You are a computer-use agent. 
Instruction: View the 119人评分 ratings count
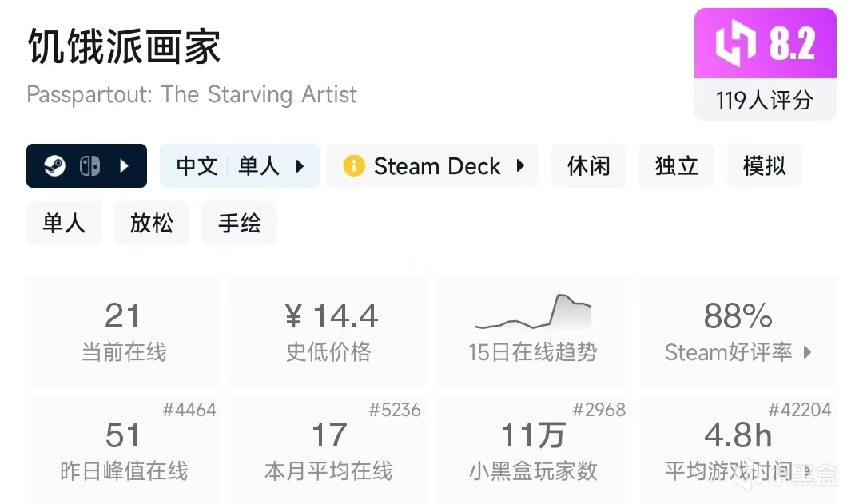click(x=765, y=100)
